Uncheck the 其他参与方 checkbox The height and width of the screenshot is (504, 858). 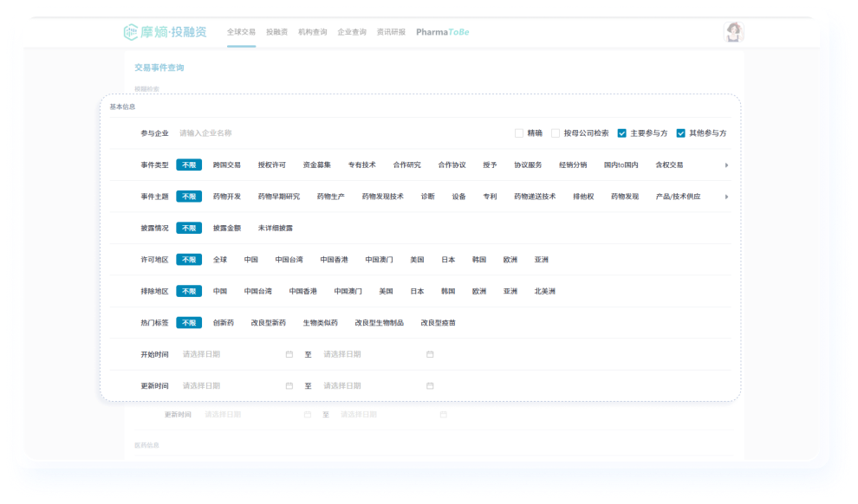click(681, 133)
